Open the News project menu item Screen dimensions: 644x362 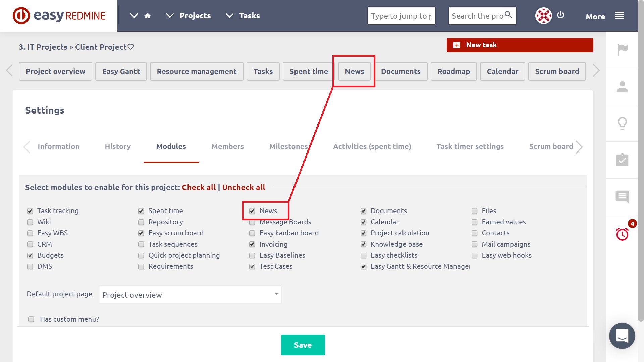pyautogui.click(x=355, y=71)
